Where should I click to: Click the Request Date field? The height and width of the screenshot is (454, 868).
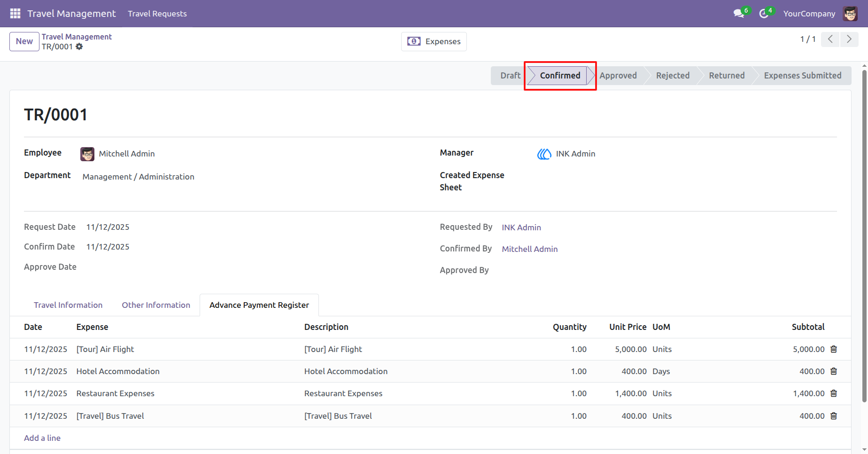tap(108, 227)
